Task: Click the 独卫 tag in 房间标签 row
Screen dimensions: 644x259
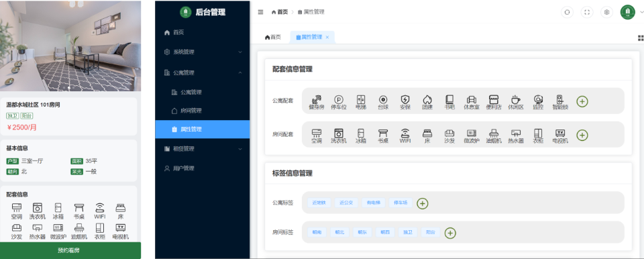Action: click(407, 232)
